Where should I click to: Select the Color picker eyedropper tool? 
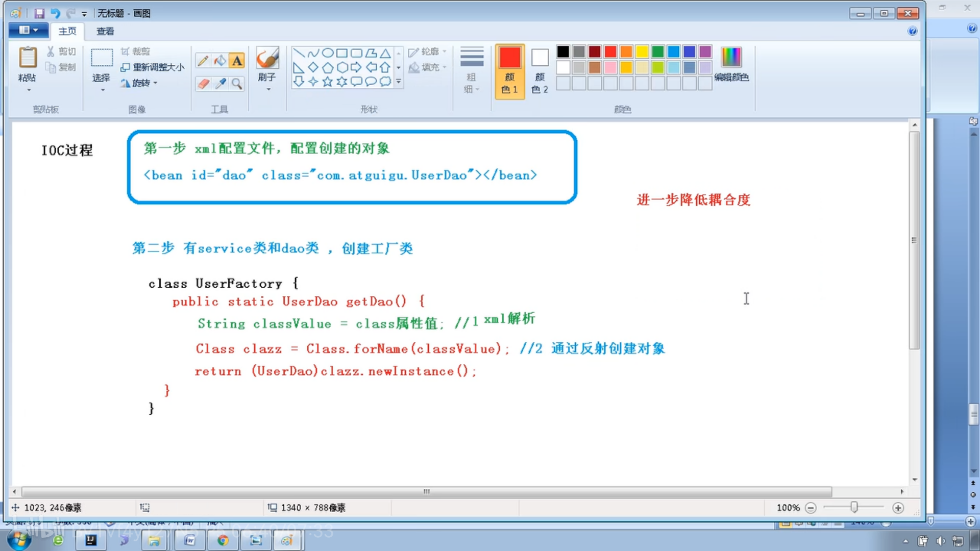[220, 83]
